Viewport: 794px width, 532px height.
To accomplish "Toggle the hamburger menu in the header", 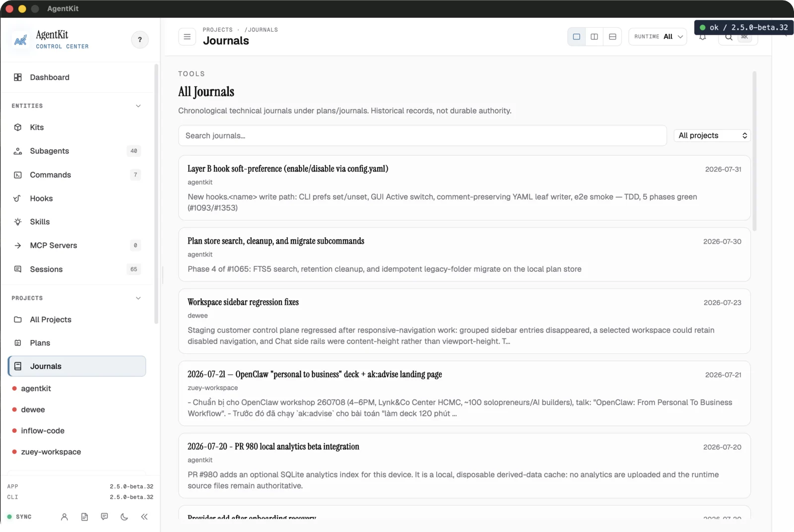I will pos(187,37).
